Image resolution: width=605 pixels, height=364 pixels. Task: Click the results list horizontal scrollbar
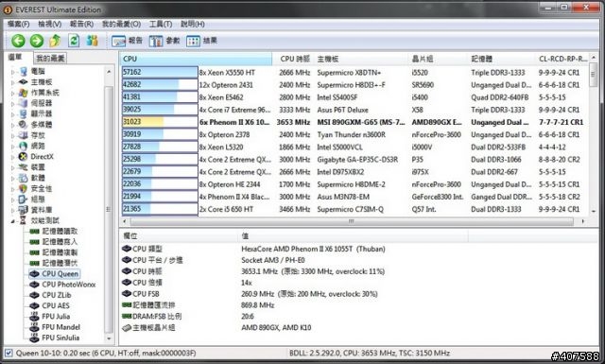(352, 221)
